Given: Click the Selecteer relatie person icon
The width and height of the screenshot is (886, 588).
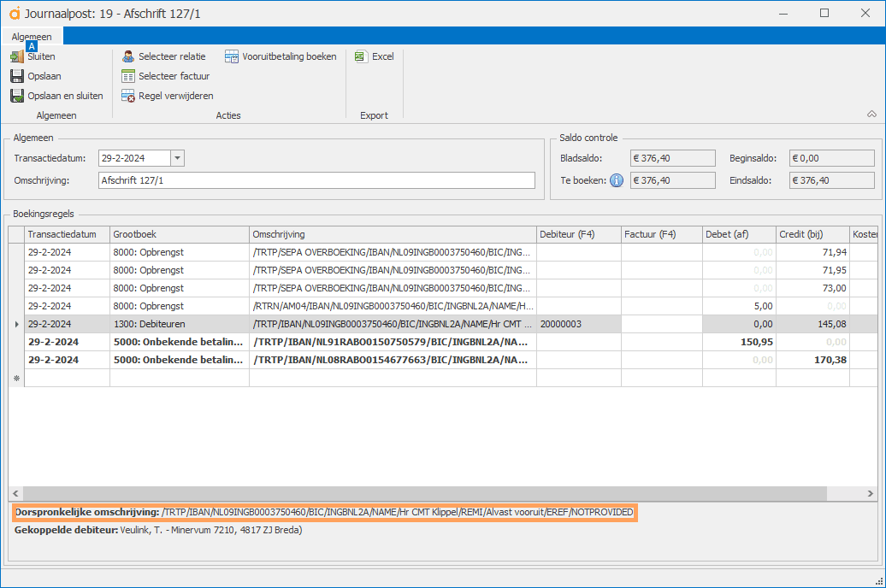Looking at the screenshot, I should pos(128,56).
